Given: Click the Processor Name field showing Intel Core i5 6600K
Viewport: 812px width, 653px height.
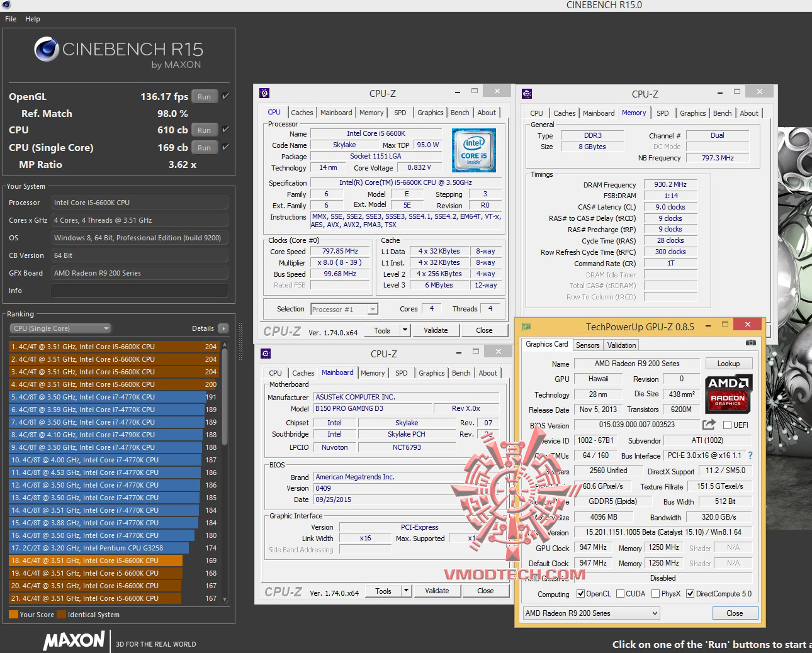Looking at the screenshot, I should (x=376, y=133).
